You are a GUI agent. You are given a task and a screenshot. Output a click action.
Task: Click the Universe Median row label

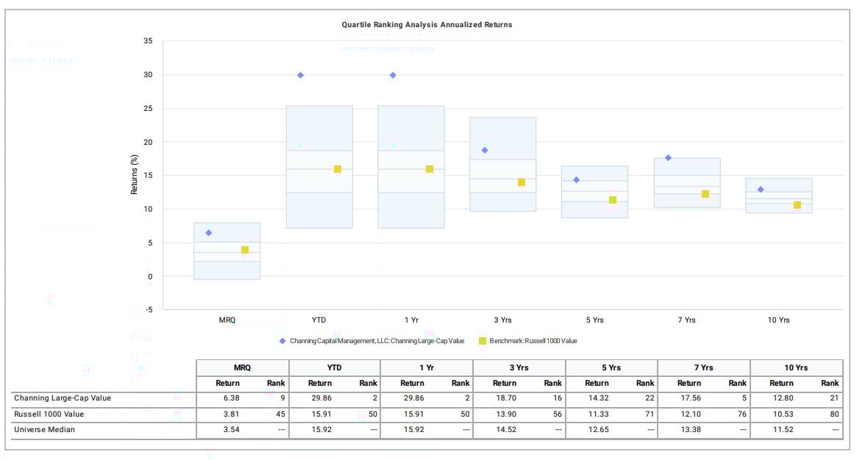[x=45, y=430]
